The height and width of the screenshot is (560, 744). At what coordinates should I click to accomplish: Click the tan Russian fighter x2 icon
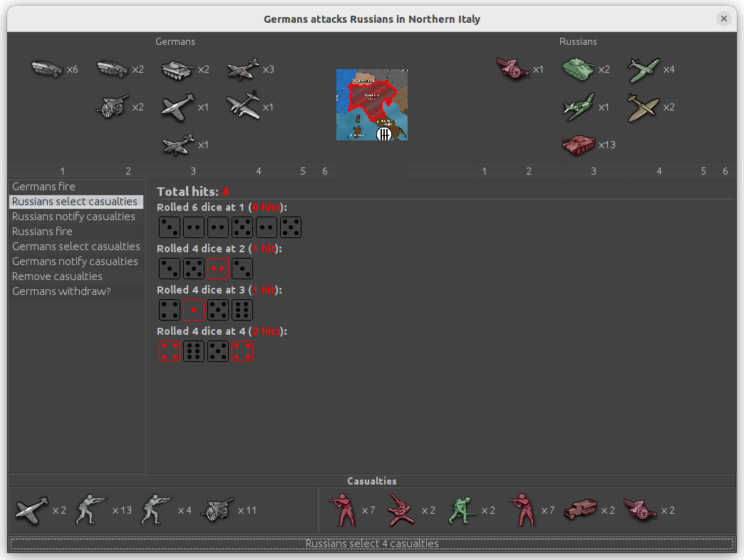coord(644,107)
